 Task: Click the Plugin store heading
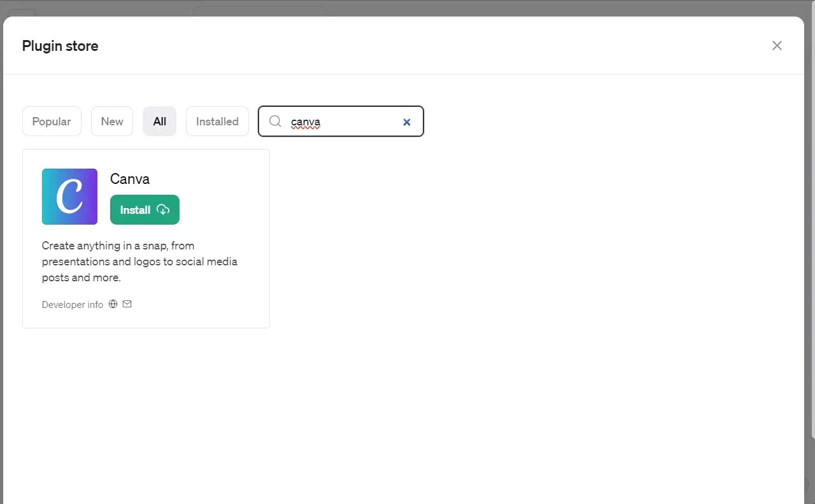click(x=60, y=46)
